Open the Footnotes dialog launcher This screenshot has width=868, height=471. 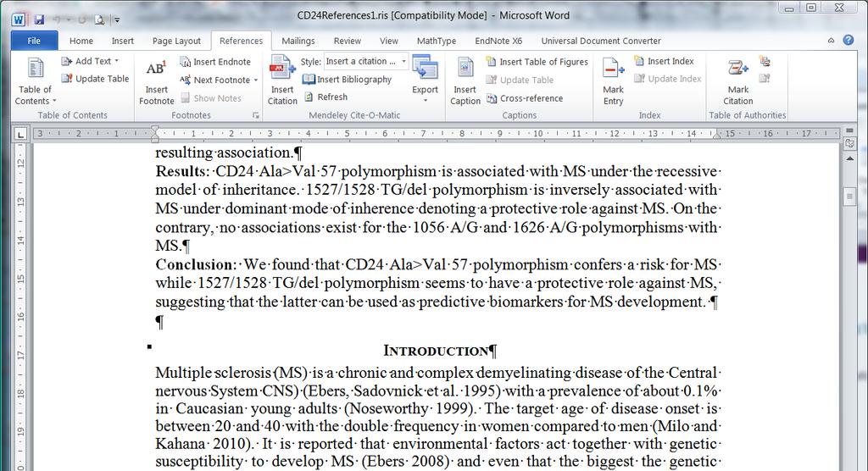click(x=256, y=115)
